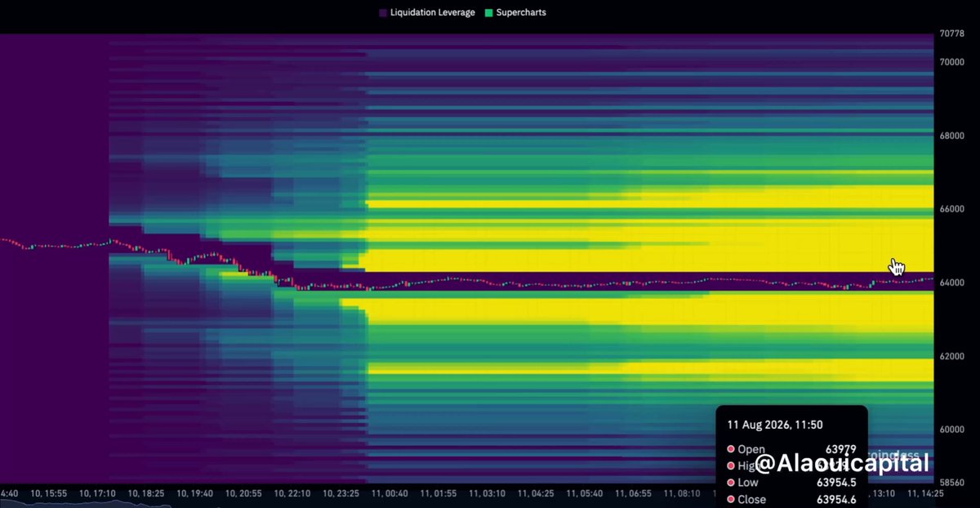Screen dimensions: 980x508
Task: Click the Open value 63979 in tooltip
Action: [x=840, y=449]
